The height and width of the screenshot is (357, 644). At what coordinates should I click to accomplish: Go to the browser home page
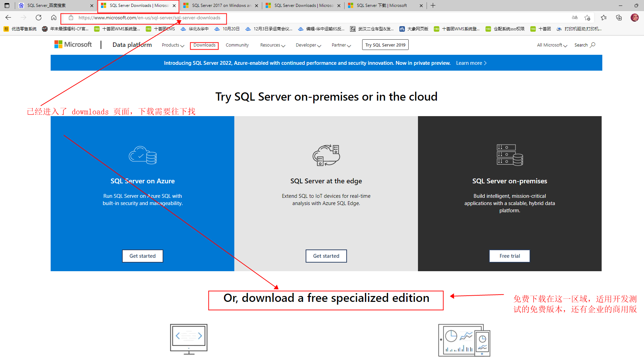tap(54, 18)
